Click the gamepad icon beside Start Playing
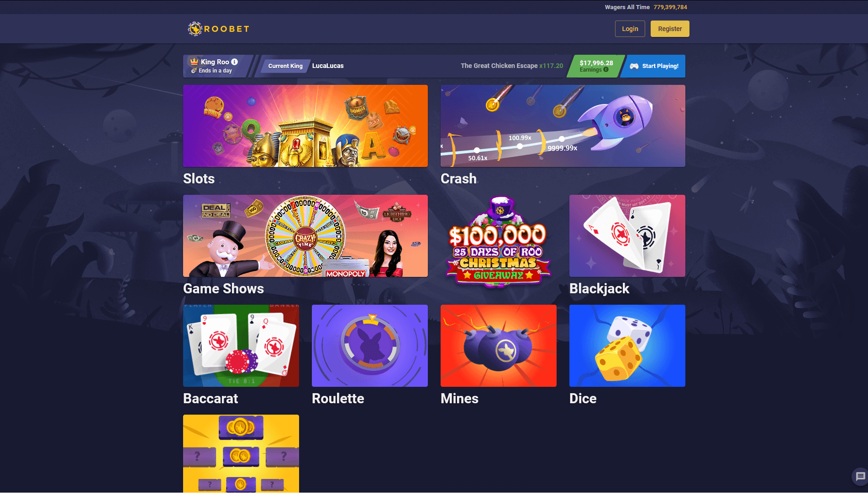This screenshot has height=494, width=868. pyautogui.click(x=634, y=66)
